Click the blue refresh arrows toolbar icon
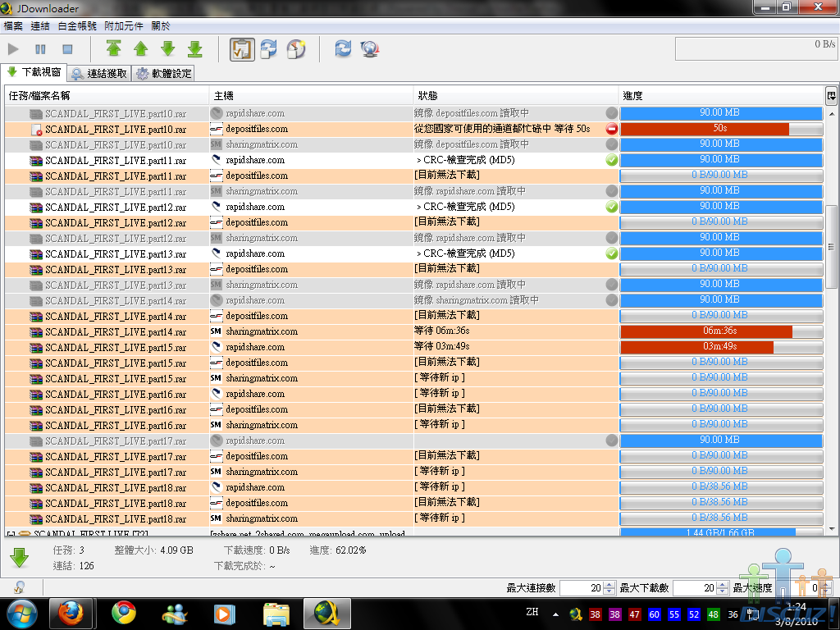This screenshot has height=630, width=840. click(343, 48)
